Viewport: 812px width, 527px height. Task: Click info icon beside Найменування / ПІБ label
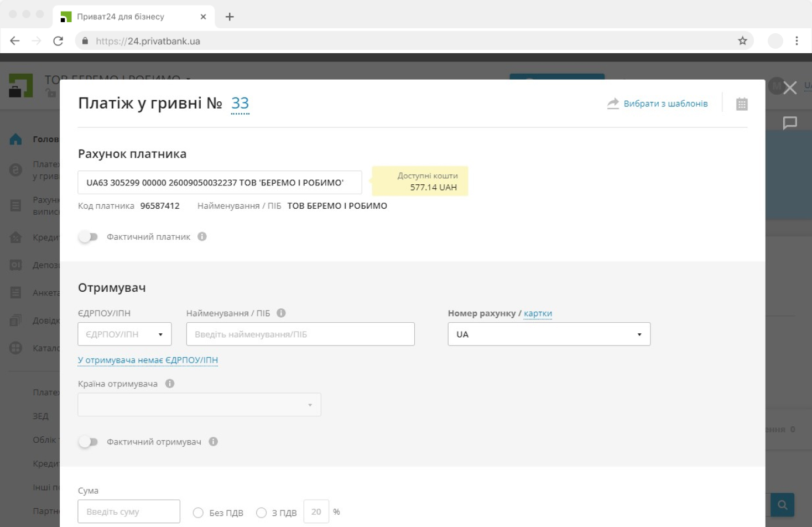pyautogui.click(x=281, y=313)
